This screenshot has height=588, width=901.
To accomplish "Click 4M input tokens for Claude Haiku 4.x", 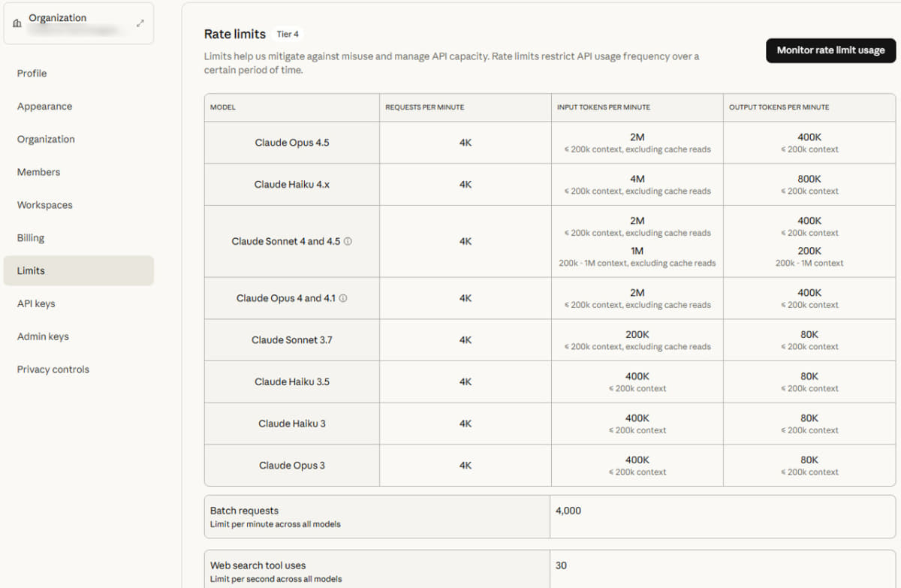I will pos(637,179).
